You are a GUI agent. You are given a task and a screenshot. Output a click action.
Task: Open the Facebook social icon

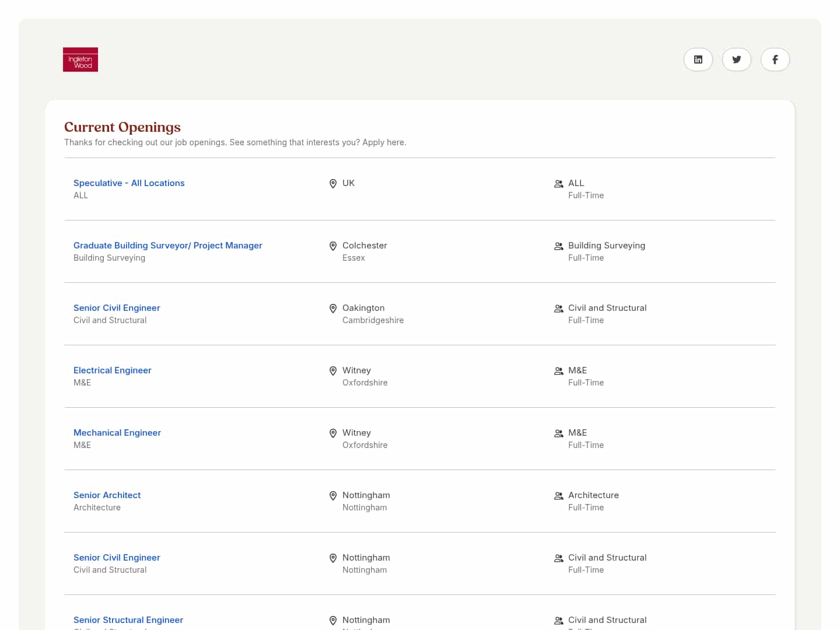[x=775, y=60]
